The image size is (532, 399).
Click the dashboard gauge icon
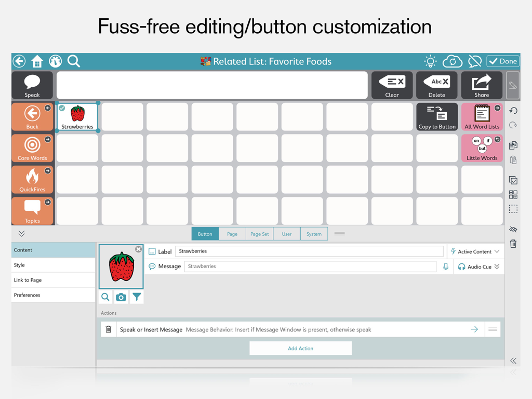(55, 61)
